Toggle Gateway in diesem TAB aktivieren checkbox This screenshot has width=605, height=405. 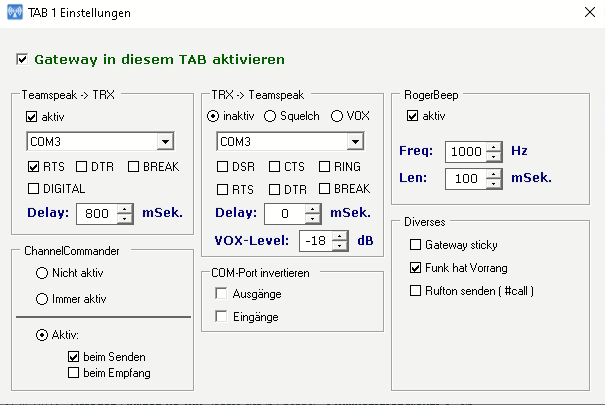23,60
